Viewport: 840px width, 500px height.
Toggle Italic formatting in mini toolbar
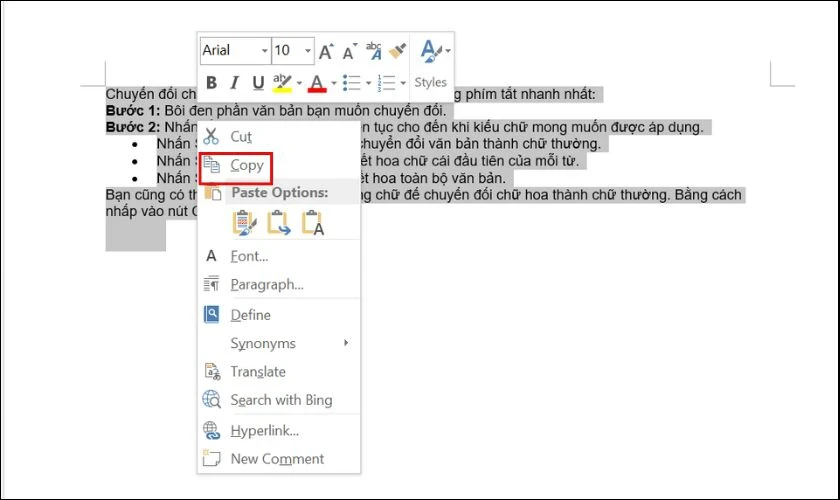pyautogui.click(x=234, y=83)
